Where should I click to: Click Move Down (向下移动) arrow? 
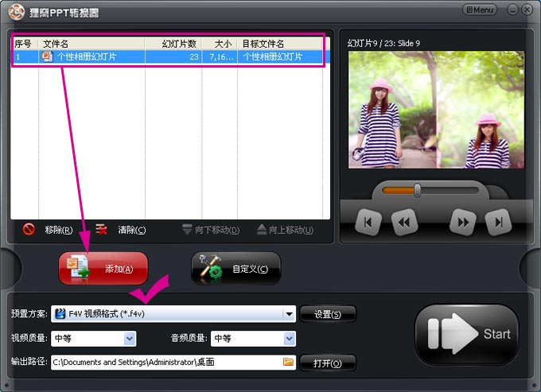click(x=187, y=229)
